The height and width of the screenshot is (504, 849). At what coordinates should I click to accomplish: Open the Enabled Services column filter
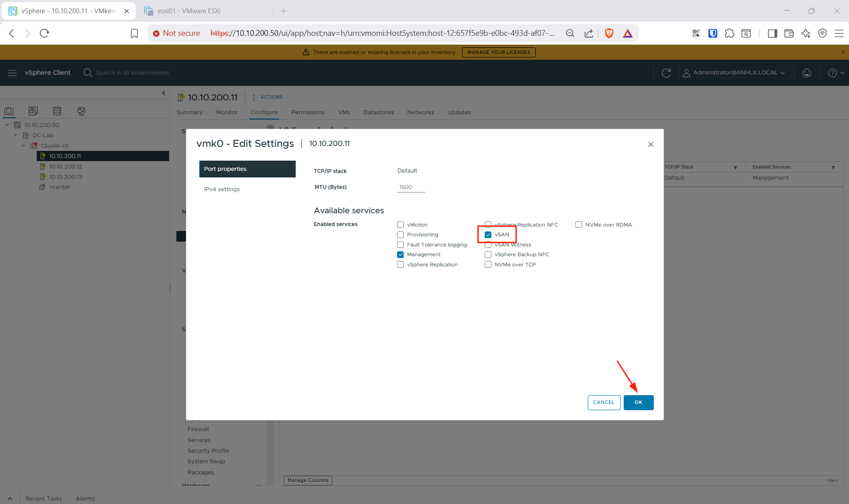tap(834, 167)
